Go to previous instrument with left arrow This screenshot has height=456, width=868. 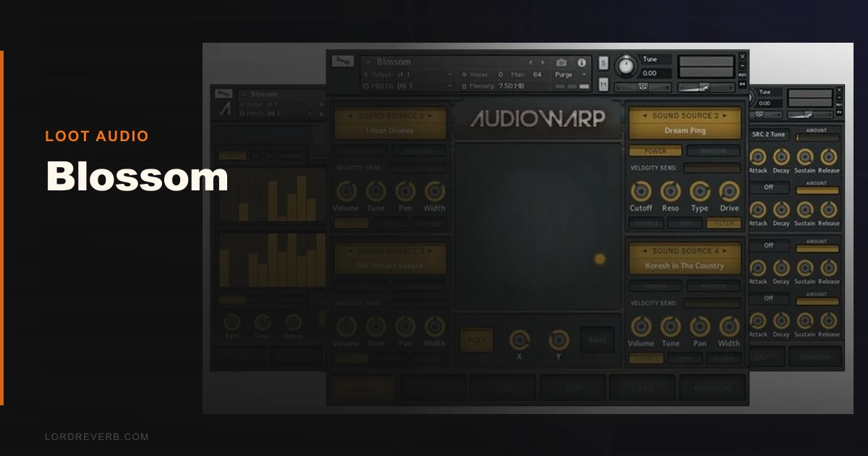[x=530, y=63]
